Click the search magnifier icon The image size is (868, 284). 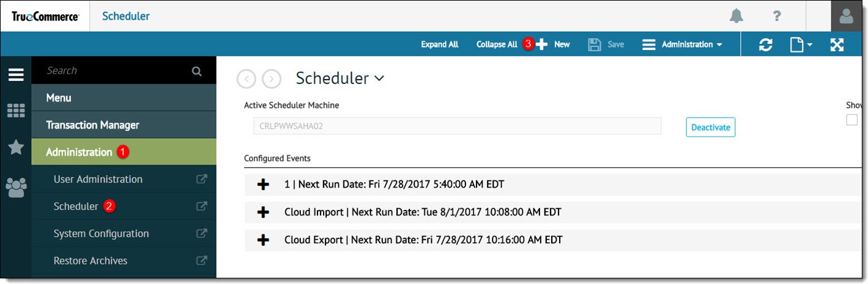[x=197, y=71]
